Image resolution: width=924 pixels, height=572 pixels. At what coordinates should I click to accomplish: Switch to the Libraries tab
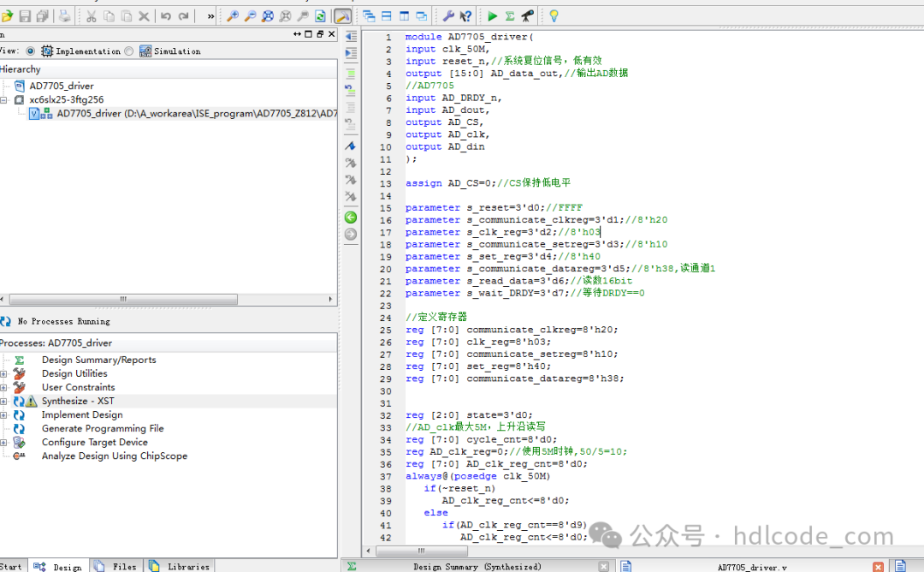pyautogui.click(x=180, y=566)
